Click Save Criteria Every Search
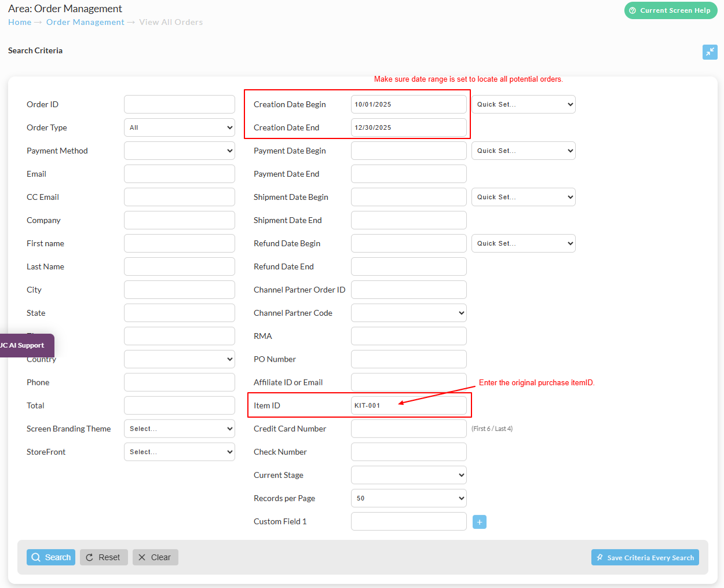724x588 pixels. [x=645, y=557]
